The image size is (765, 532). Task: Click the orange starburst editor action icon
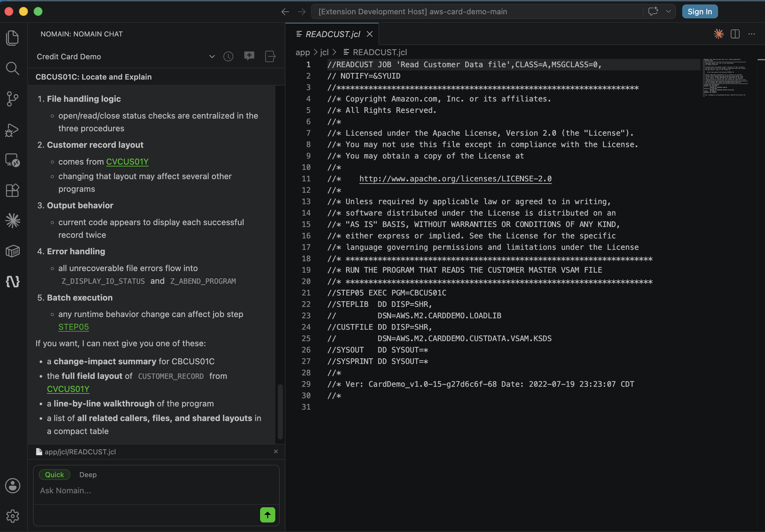pyautogui.click(x=719, y=34)
